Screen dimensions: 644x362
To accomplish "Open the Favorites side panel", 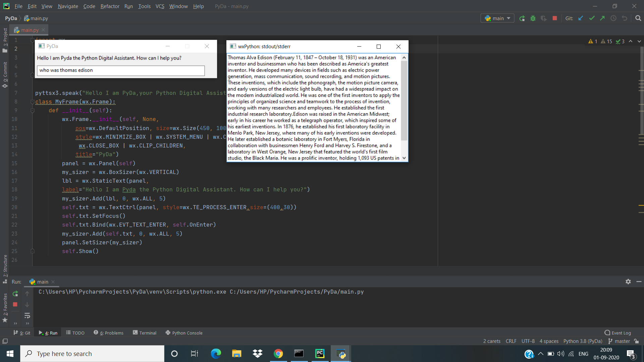I will (x=5, y=307).
